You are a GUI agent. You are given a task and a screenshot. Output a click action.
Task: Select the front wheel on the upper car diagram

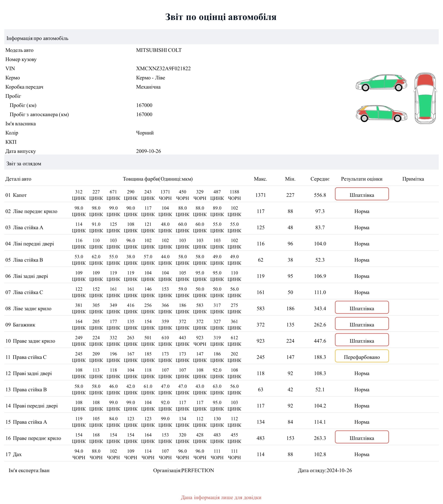click(366, 88)
